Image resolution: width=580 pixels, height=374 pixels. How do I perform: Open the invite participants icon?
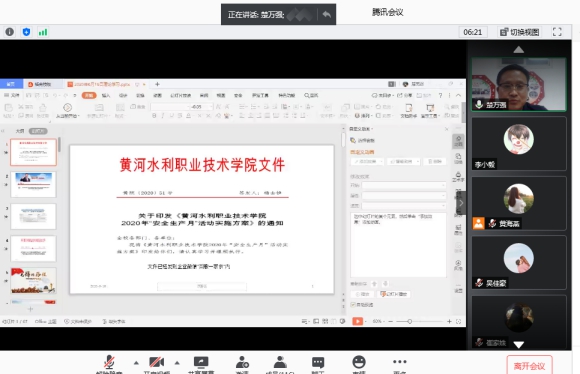coord(242,362)
